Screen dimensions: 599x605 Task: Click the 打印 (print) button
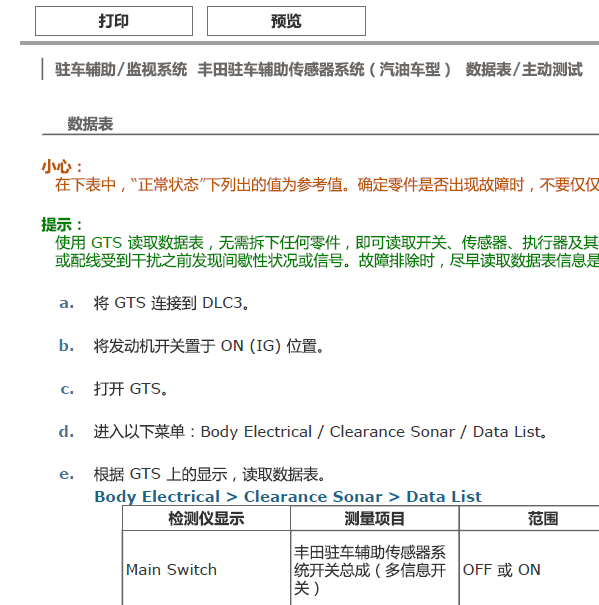(114, 21)
